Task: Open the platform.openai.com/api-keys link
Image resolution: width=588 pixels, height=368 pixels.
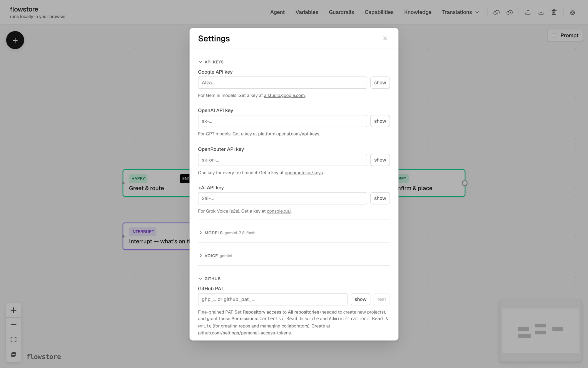Action: pos(288,134)
